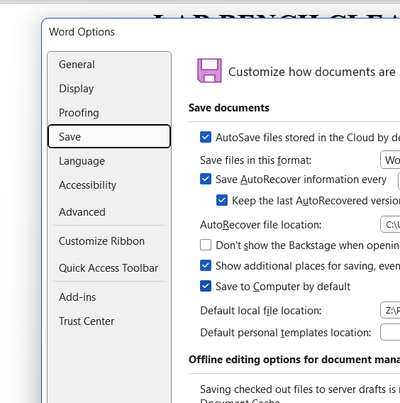Click the Save files in this format label

coord(256,160)
